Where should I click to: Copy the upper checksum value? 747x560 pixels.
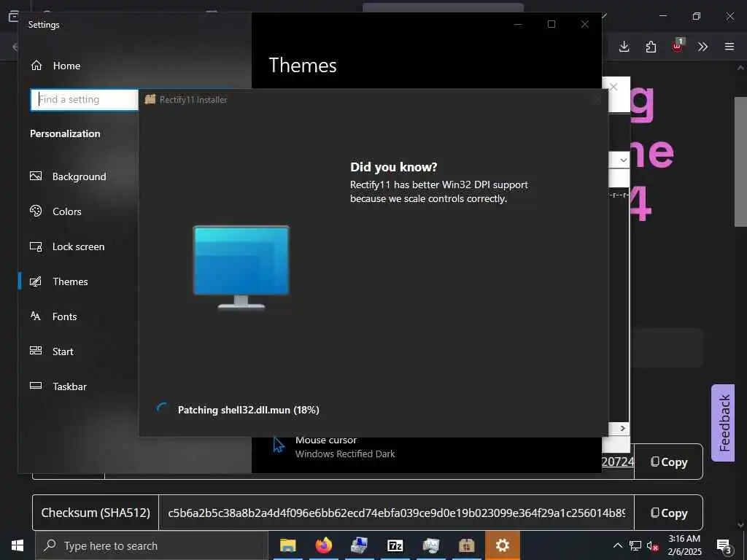[x=669, y=462]
